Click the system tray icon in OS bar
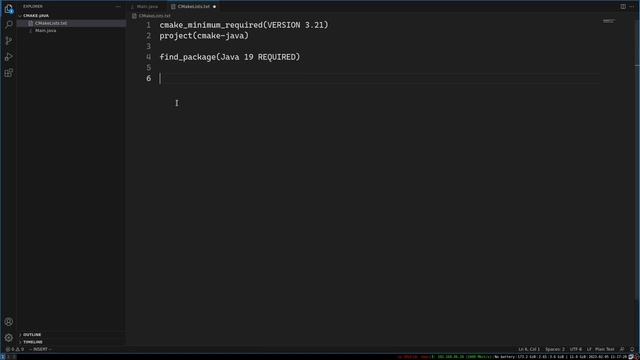Viewport: 640px width, 360px height. 632,357
